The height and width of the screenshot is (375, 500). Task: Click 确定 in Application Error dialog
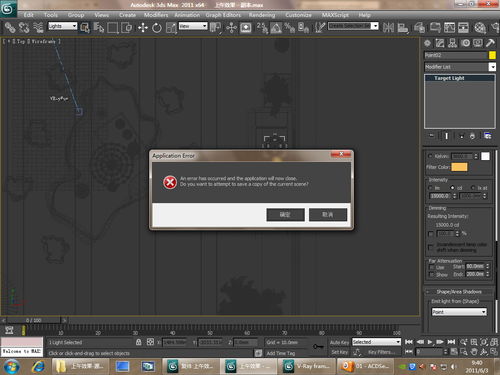(285, 215)
